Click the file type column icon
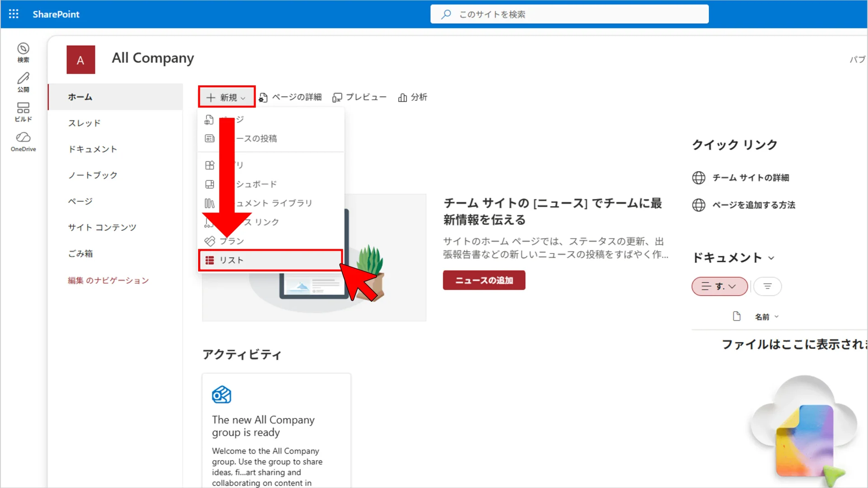 pos(736,316)
